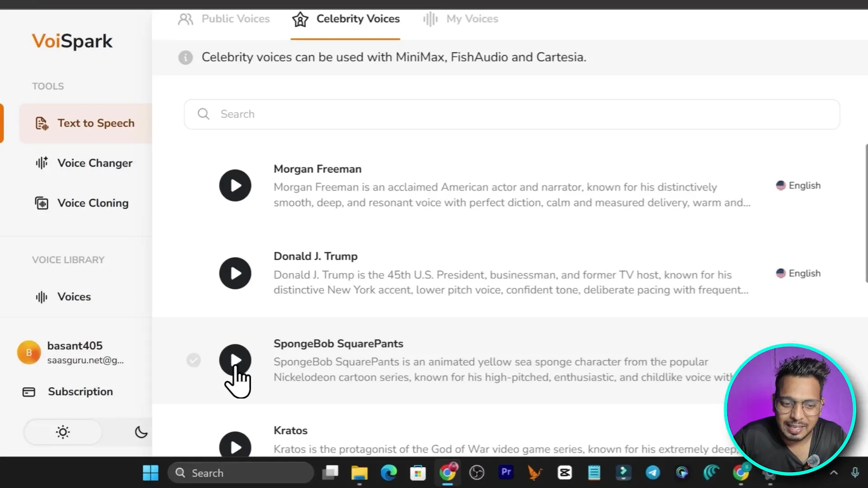Switch to the My Voices tab
The image size is (868, 488).
461,19
